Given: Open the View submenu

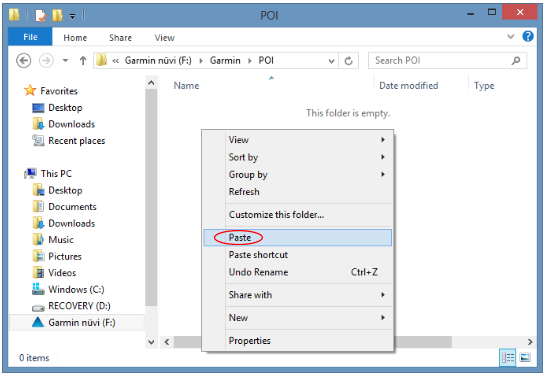Looking at the screenshot, I should pos(298,140).
